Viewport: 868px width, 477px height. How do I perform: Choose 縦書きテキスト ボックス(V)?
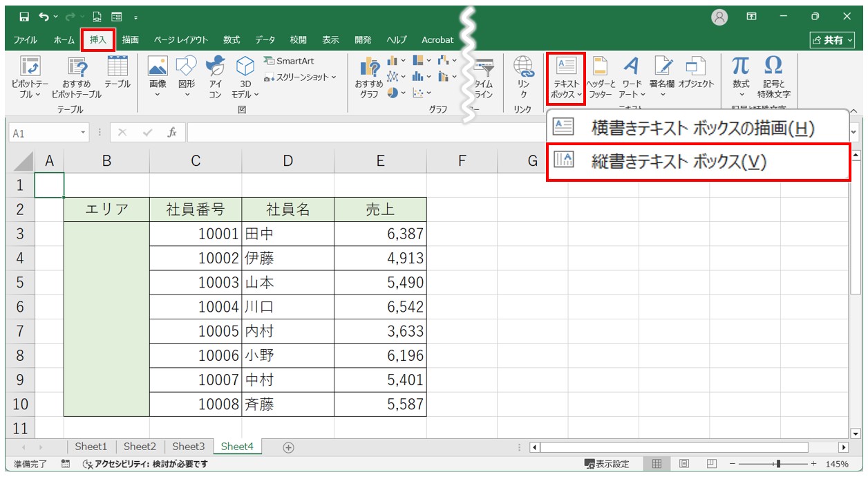point(698,162)
